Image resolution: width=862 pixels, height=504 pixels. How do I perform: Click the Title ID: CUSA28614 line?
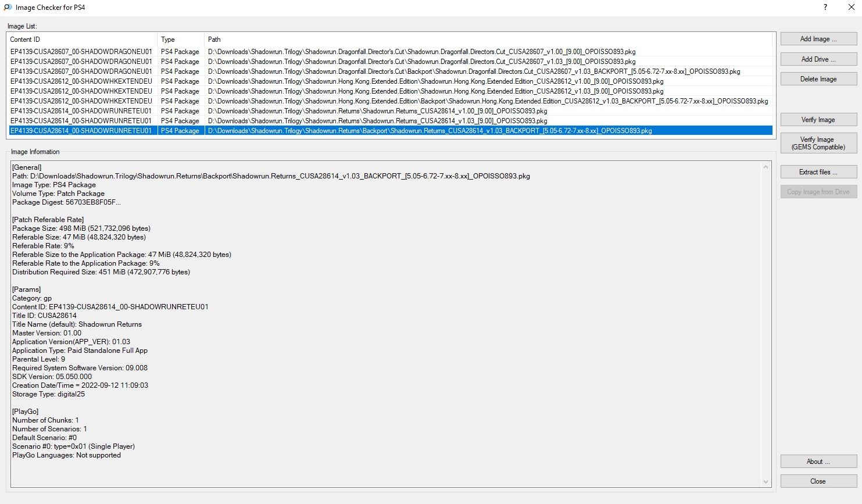pos(44,316)
